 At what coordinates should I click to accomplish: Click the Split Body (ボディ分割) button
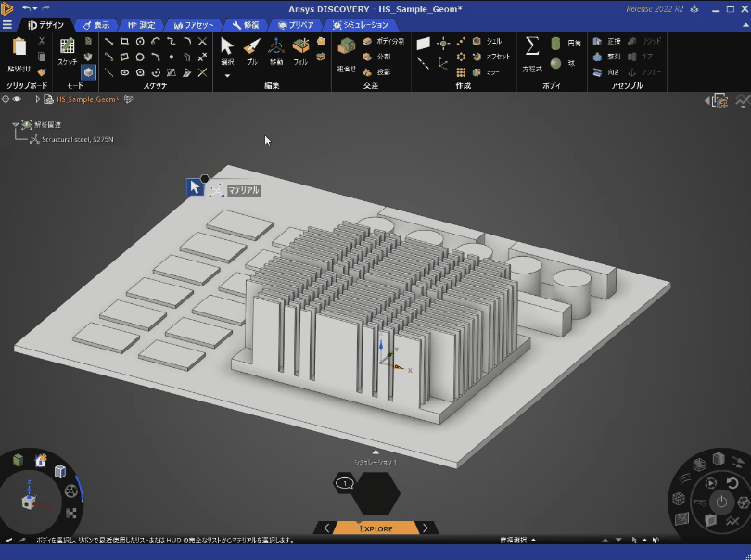(x=383, y=41)
